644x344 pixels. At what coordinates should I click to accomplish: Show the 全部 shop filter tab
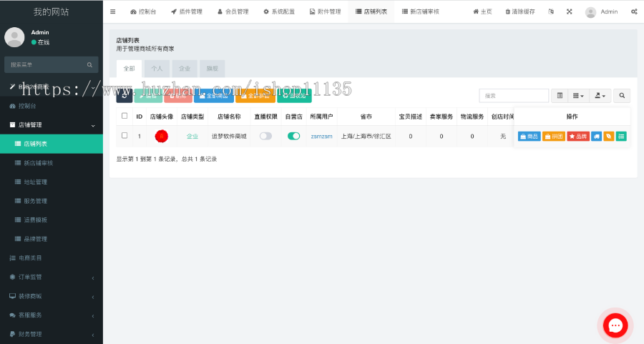129,69
